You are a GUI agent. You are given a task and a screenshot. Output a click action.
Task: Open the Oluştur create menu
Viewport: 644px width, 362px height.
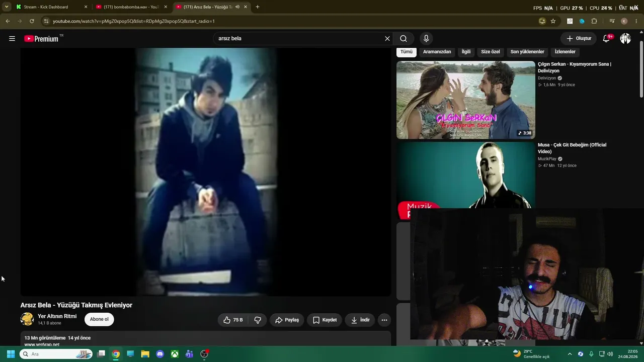tap(579, 39)
